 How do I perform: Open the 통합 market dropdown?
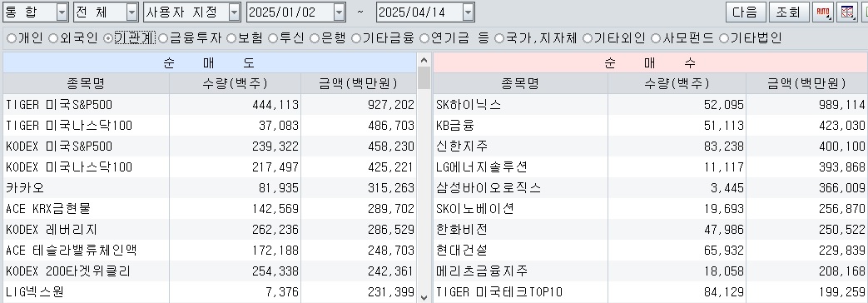(x=62, y=12)
